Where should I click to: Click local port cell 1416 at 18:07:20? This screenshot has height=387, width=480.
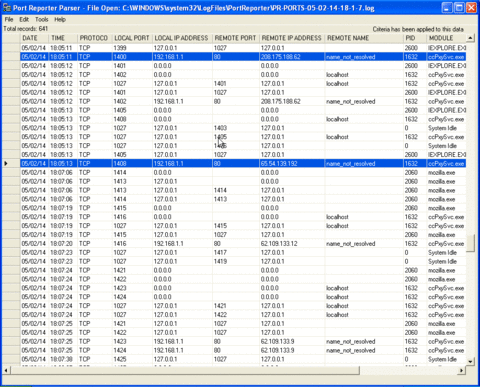tap(132, 243)
